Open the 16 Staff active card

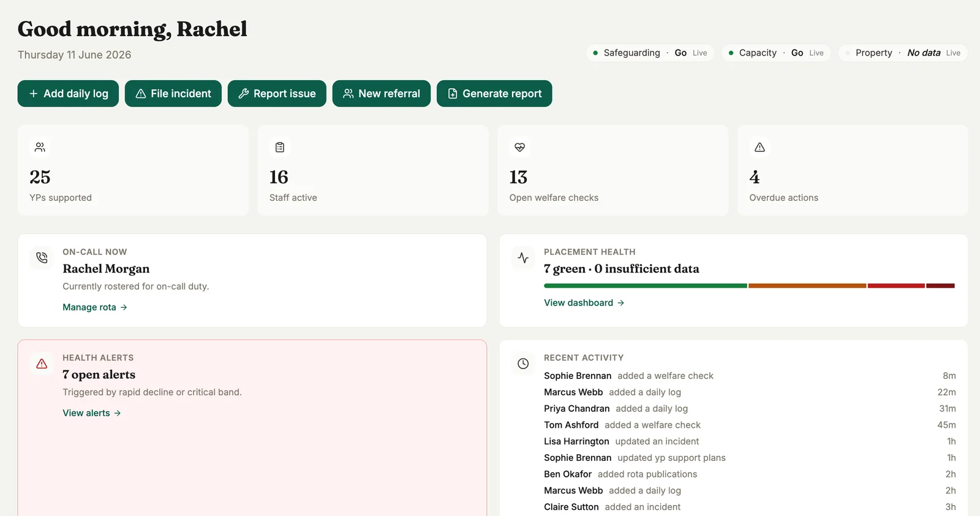[373, 170]
